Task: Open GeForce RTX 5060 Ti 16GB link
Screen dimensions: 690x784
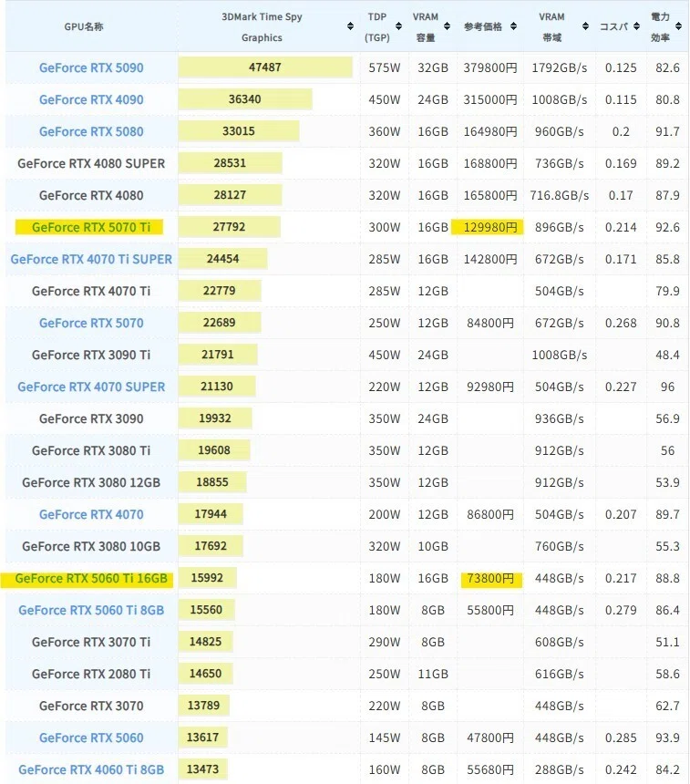Action: point(91,578)
